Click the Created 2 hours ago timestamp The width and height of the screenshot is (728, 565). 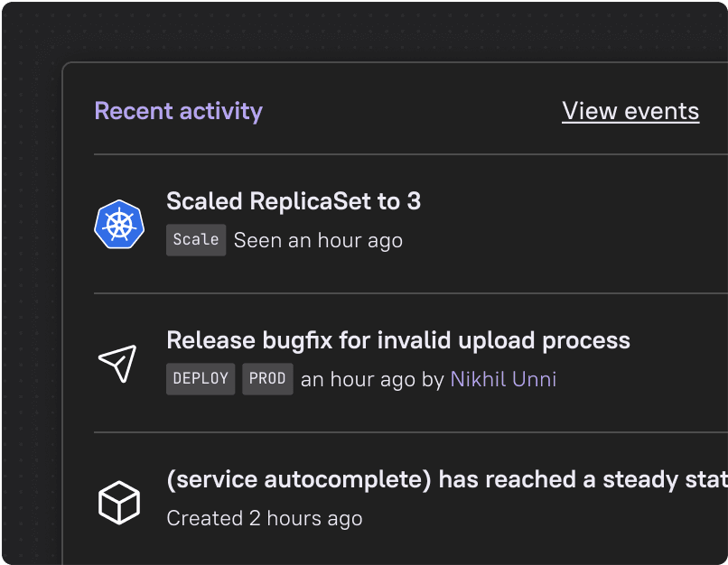click(x=265, y=518)
